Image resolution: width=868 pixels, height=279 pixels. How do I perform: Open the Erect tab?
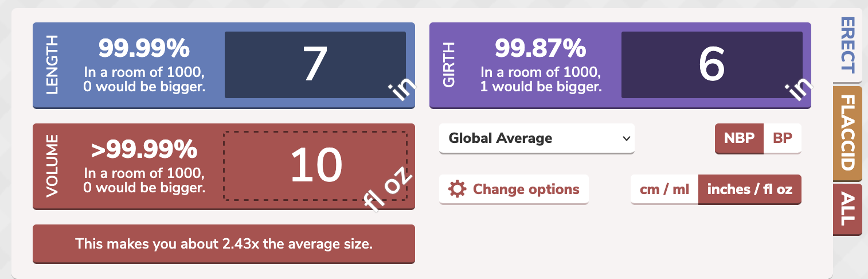(847, 45)
